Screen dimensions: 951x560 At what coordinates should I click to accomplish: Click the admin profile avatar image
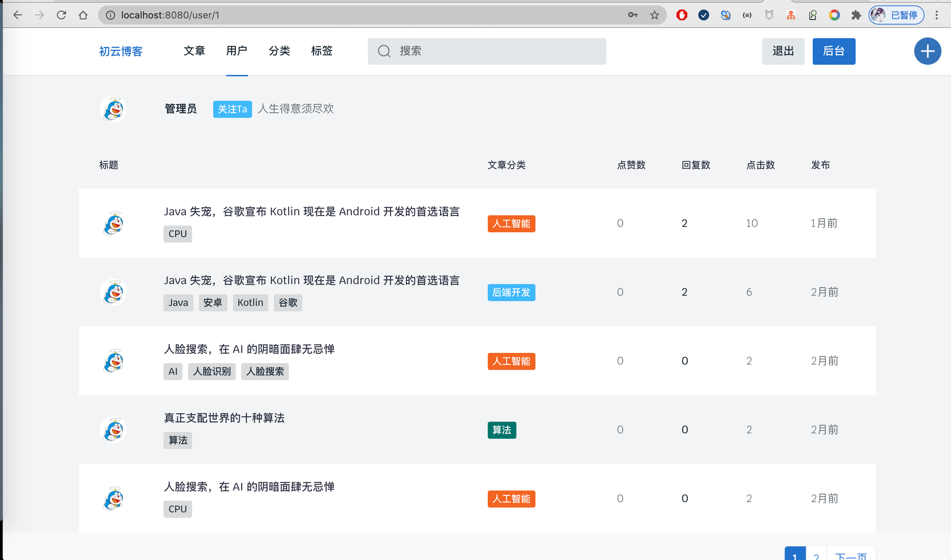click(x=113, y=109)
